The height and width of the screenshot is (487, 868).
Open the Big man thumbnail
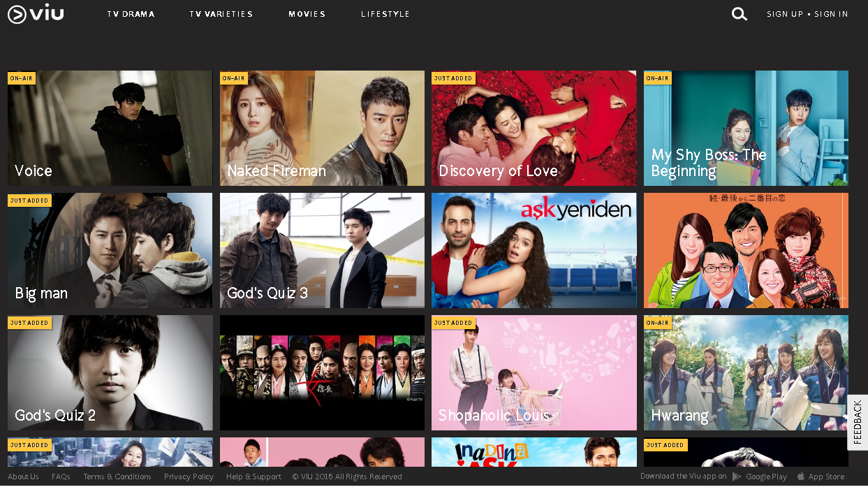click(110, 250)
